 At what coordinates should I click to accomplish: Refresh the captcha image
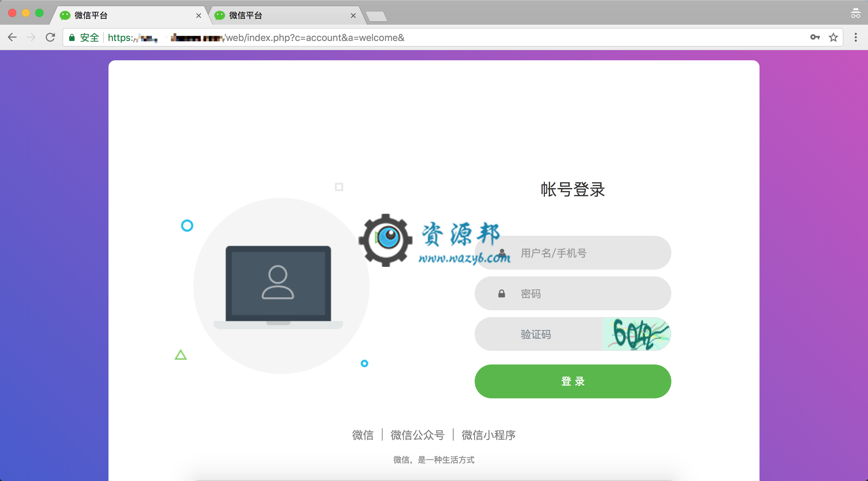637,334
